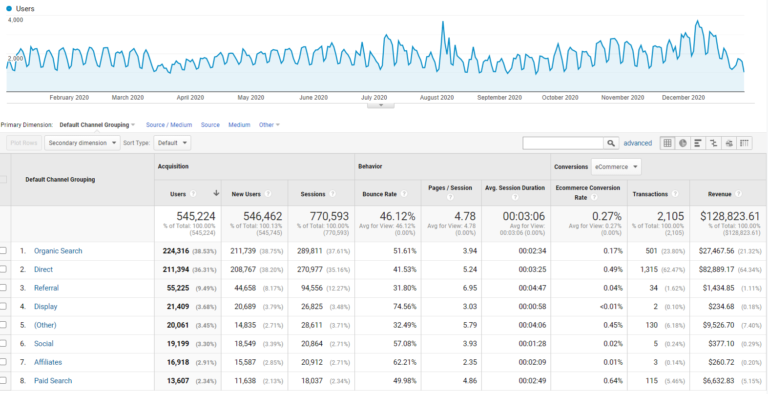Image resolution: width=768 pixels, height=394 pixels.
Task: Click Paid Search conversion rate 0.64%
Action: pyautogui.click(x=613, y=381)
